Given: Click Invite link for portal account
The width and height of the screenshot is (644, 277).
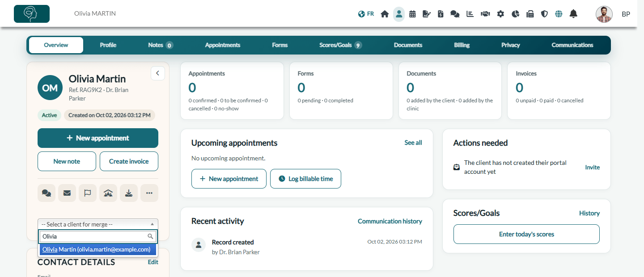Looking at the screenshot, I should point(593,167).
